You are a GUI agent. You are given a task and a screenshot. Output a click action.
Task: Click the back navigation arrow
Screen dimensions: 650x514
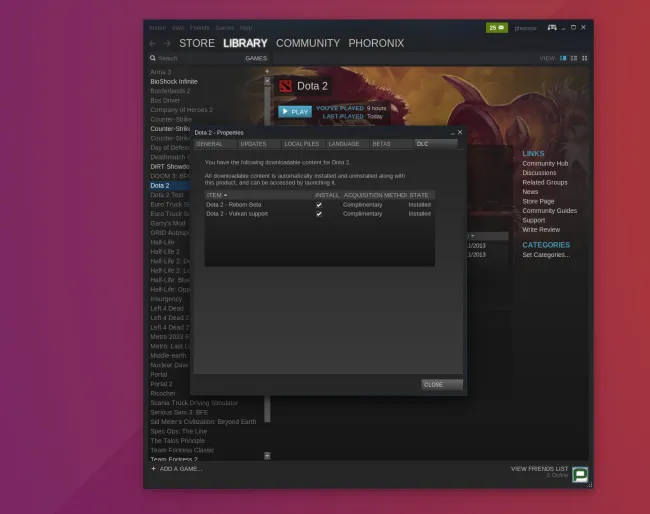coord(153,44)
